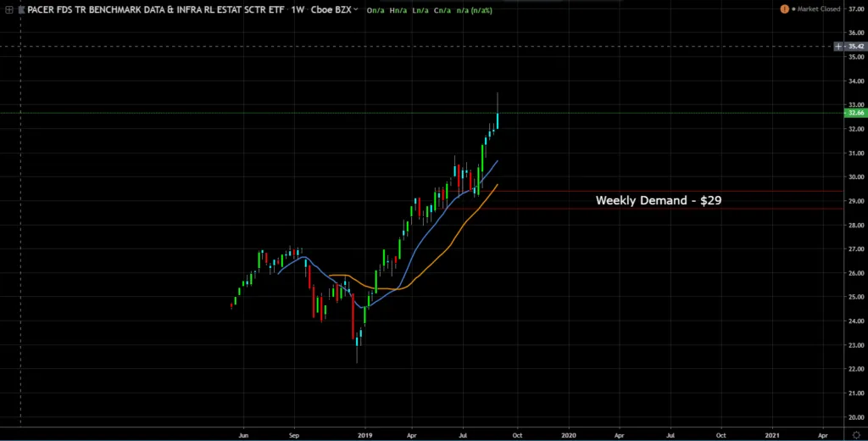Screen dimensions: 868x441
Task: Select the 'Weekly Demand - $29' text annotation
Action: pos(658,200)
